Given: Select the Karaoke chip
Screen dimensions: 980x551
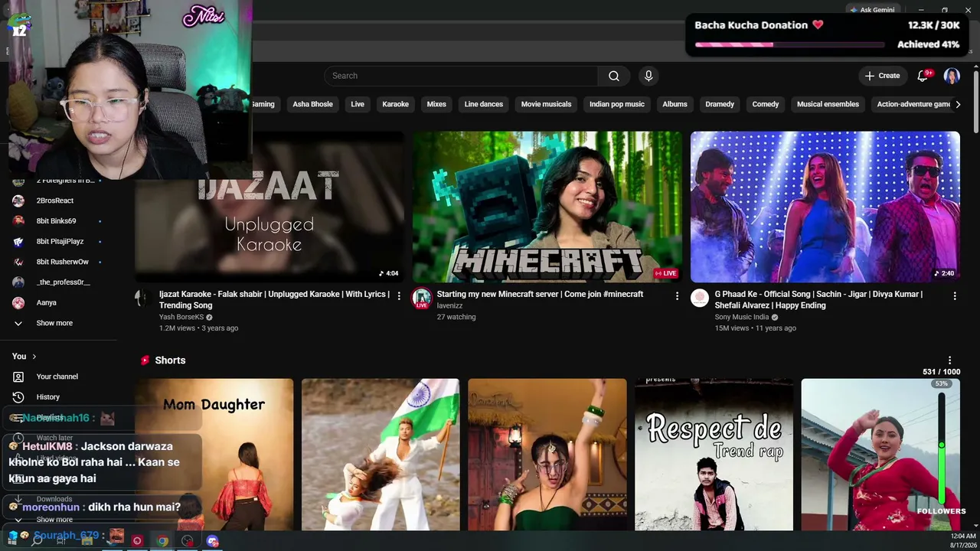Looking at the screenshot, I should [x=396, y=104].
